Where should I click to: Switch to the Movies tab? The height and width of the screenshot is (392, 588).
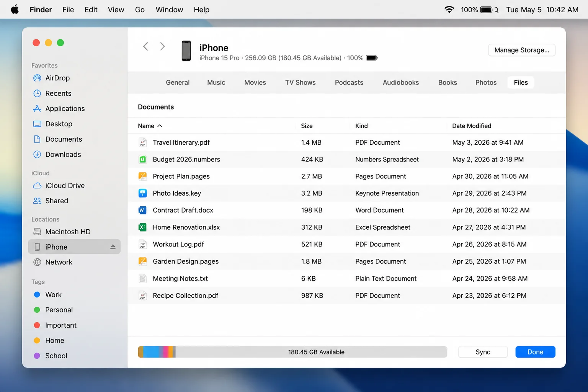click(255, 83)
